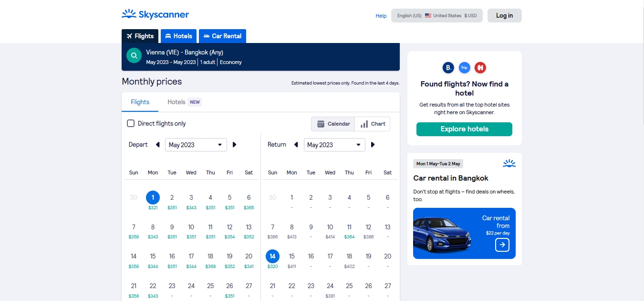Open the Depart month dropdown
Image resolution: width=644 pixels, height=301 pixels.
pos(196,145)
